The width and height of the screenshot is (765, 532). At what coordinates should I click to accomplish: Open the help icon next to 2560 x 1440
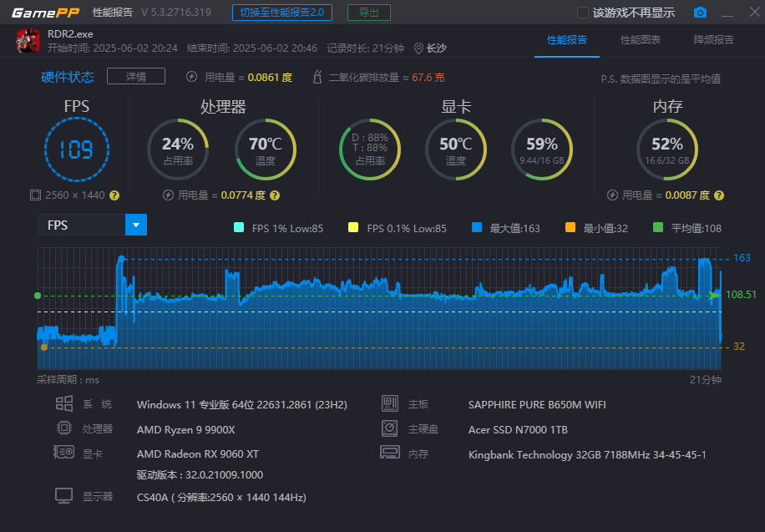pyautogui.click(x=114, y=195)
